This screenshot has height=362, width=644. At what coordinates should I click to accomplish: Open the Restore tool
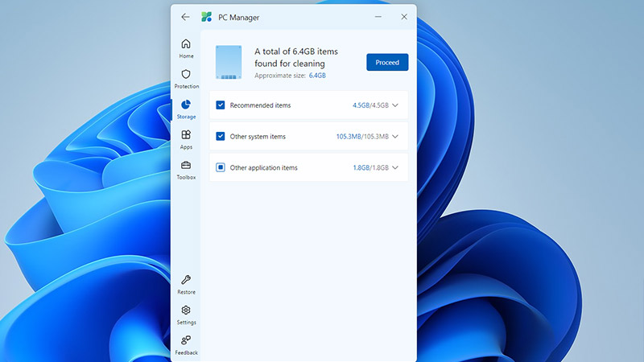click(186, 284)
